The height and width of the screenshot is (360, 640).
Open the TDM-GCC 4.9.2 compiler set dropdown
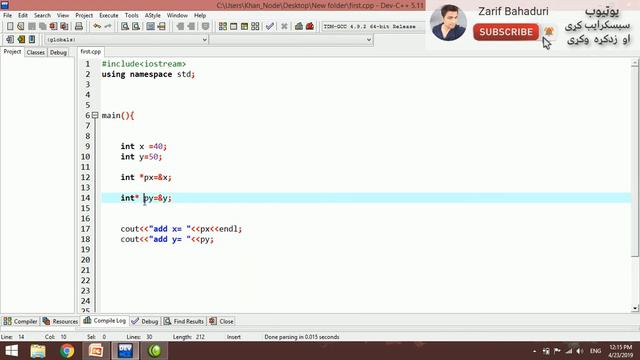click(373, 27)
